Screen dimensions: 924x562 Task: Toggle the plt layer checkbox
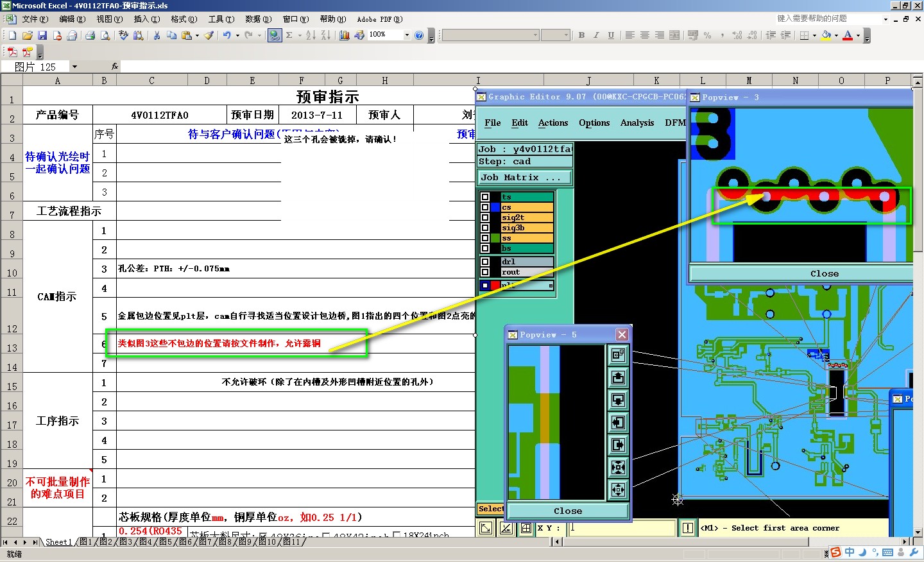[485, 285]
